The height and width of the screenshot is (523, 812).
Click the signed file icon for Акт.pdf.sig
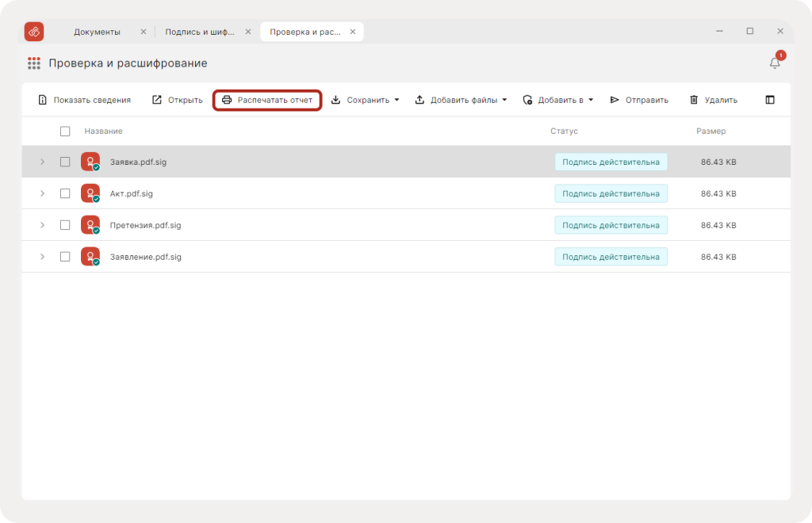[90, 193]
